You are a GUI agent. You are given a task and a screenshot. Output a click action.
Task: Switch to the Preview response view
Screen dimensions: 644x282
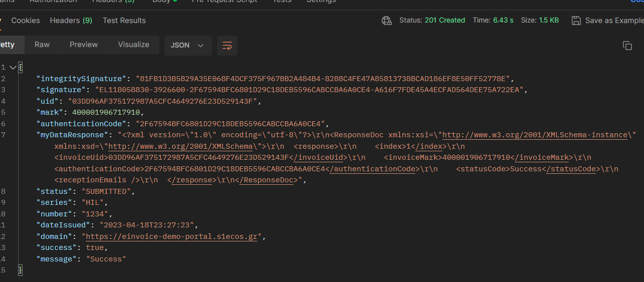click(x=84, y=45)
